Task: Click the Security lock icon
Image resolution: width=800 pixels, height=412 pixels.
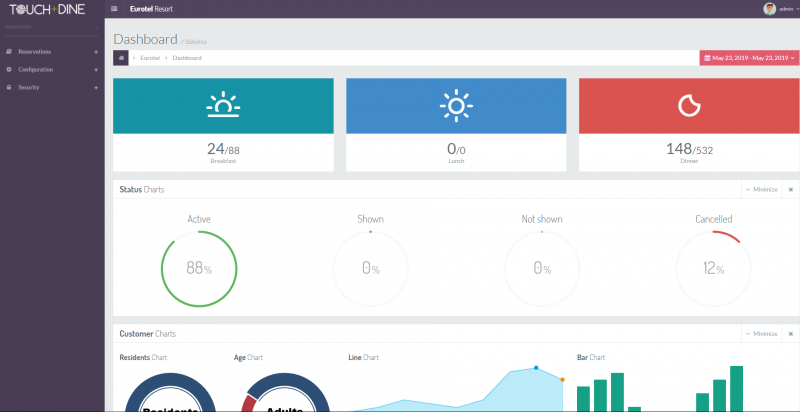Action: (x=9, y=87)
